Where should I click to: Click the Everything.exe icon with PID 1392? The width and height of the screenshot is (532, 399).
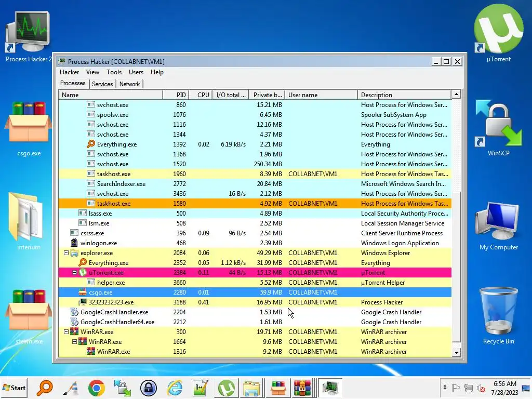coord(90,144)
